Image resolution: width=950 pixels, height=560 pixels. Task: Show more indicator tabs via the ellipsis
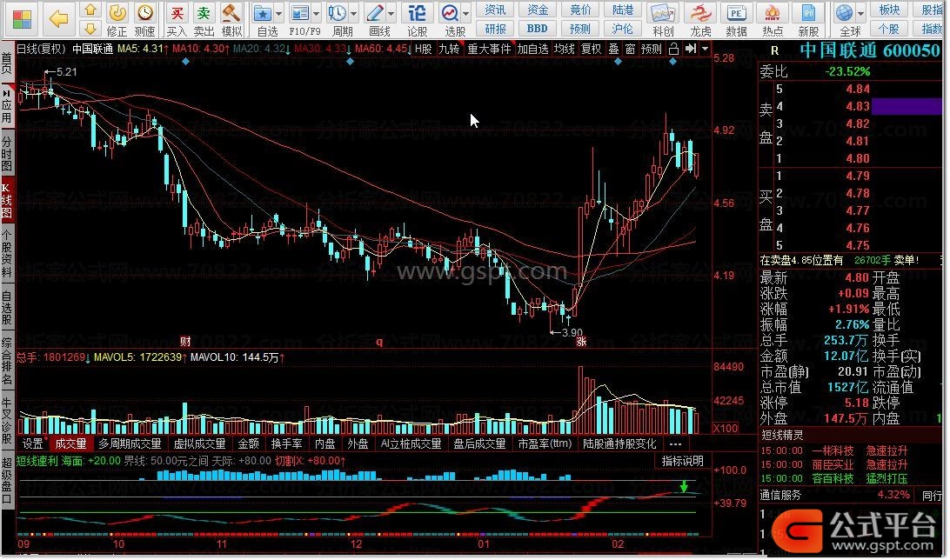tap(676, 443)
